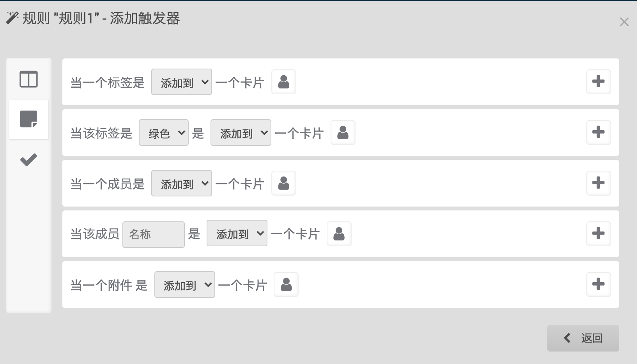
Task: Click the magic wand icon in the dialog title
Action: [12, 18]
